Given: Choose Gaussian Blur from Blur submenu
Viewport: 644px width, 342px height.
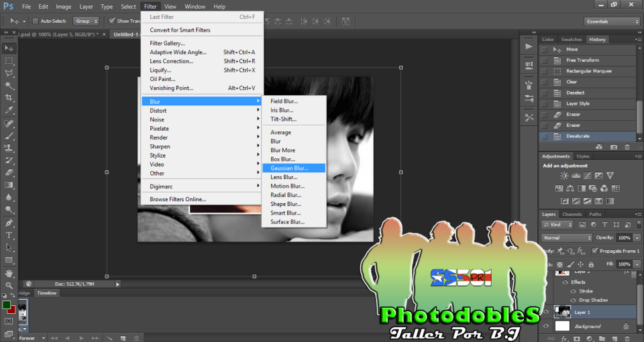Looking at the screenshot, I should coord(294,168).
